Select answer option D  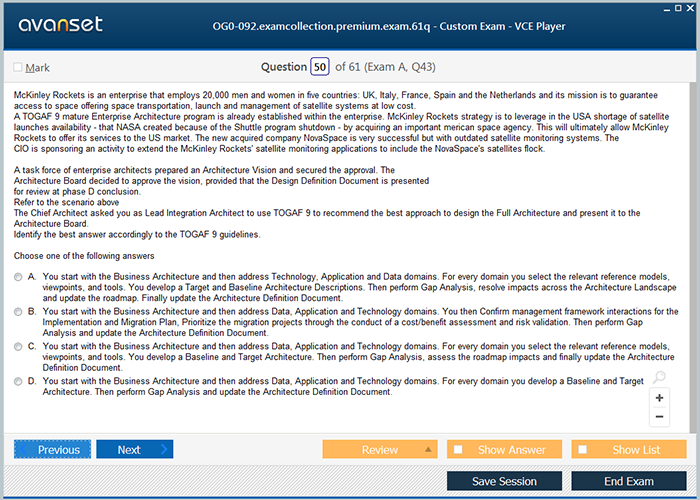18,381
